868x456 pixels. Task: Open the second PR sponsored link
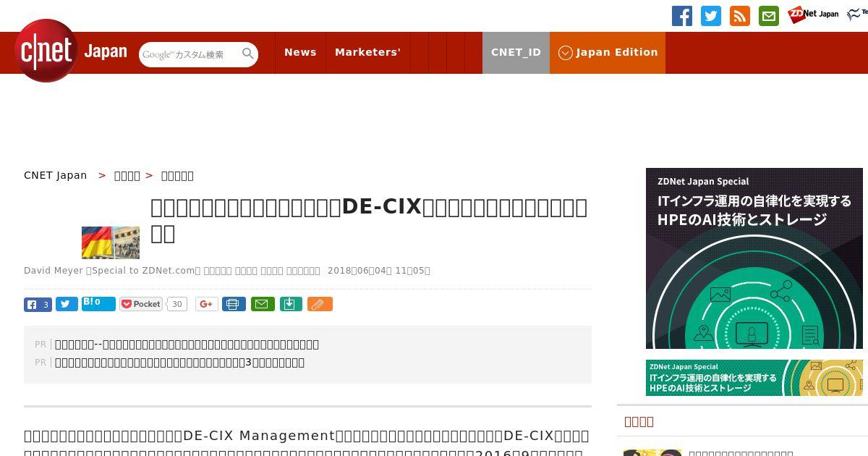[179, 363]
